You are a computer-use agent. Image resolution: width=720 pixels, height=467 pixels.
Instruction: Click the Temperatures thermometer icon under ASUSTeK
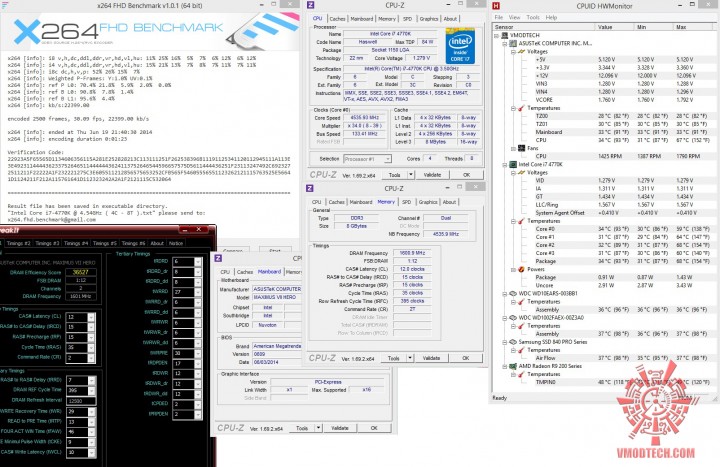[521, 108]
